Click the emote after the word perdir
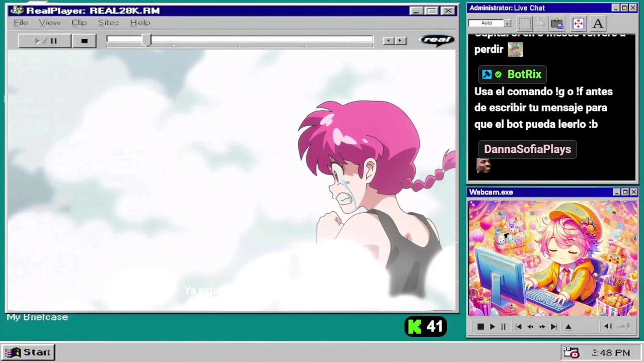The image size is (644, 362). 515,49
